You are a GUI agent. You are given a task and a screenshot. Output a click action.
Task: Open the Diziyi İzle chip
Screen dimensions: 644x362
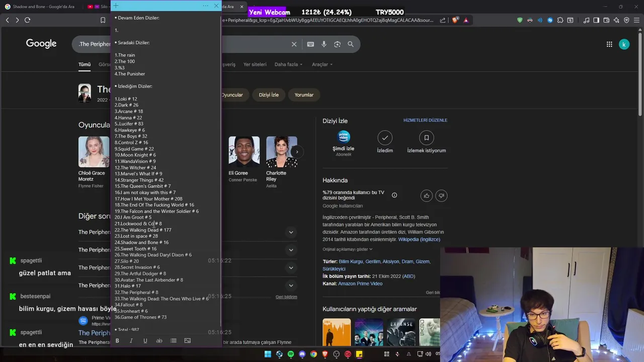[269, 95]
